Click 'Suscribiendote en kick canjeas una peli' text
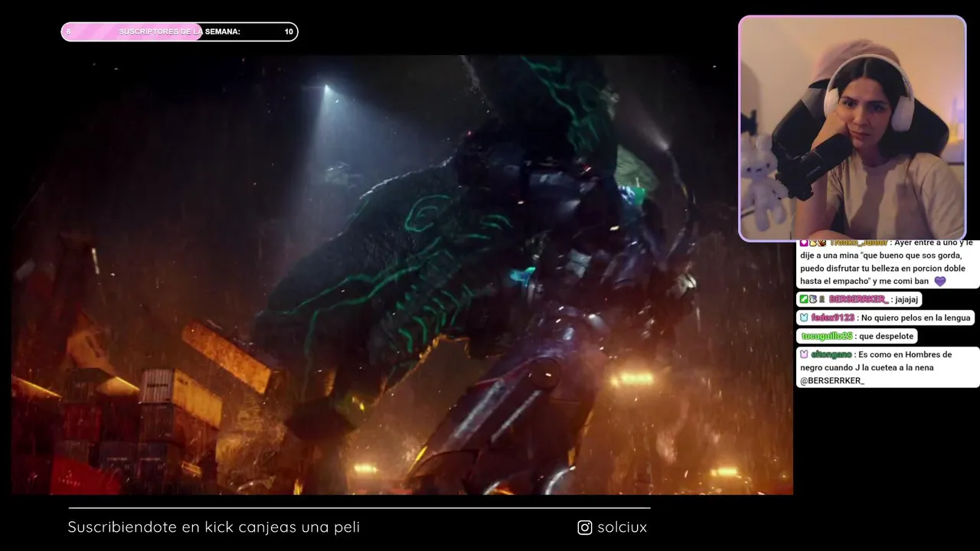The height and width of the screenshot is (551, 980). tap(214, 527)
